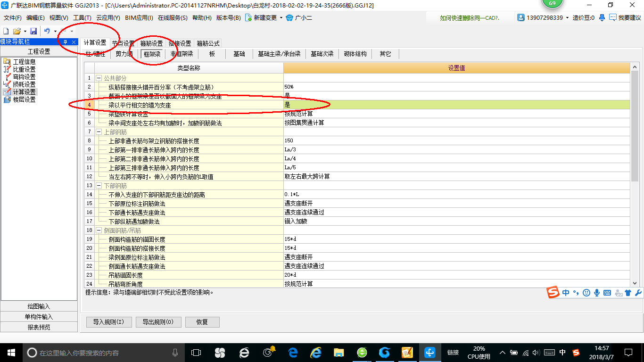This screenshot has height=362, width=644.
Task: Click the New file toolbar icon
Action: click(6, 31)
